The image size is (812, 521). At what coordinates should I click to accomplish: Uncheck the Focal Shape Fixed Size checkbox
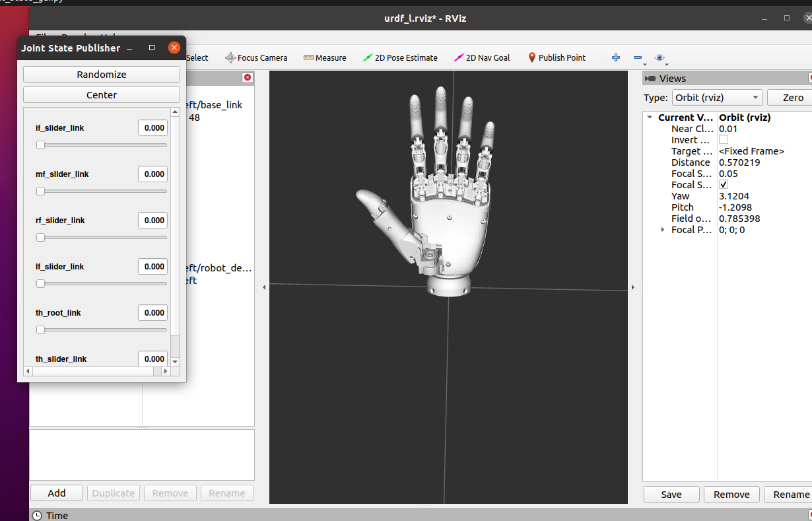point(724,185)
